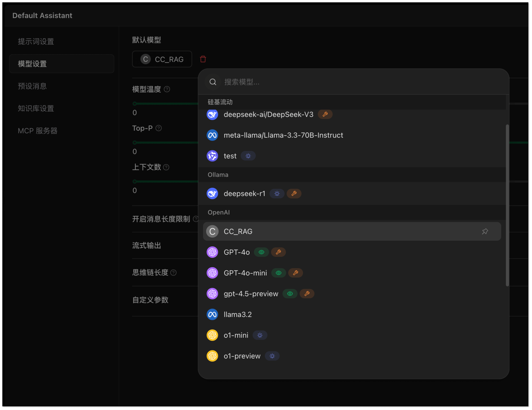Click the reasoning badge on o1-preview
Viewport: 532px width, 410px height.
(272, 356)
